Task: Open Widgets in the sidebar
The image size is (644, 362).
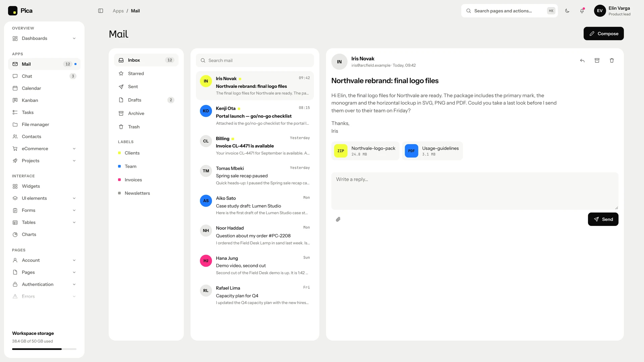Action: [44, 186]
